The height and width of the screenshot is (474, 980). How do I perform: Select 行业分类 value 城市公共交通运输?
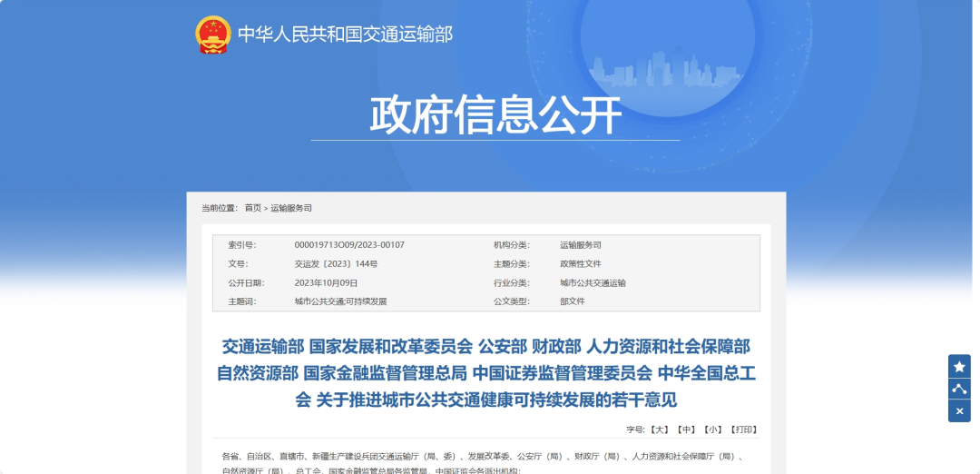point(593,282)
